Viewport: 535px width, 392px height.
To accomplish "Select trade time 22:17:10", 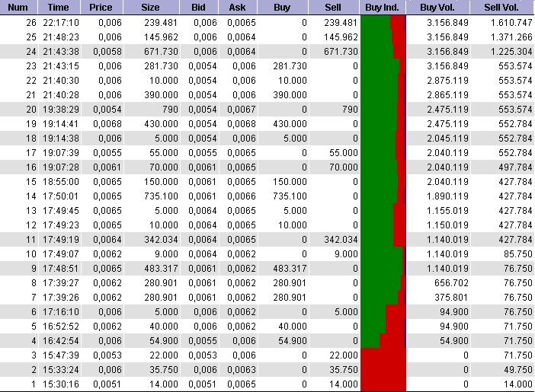I will pos(61,23).
